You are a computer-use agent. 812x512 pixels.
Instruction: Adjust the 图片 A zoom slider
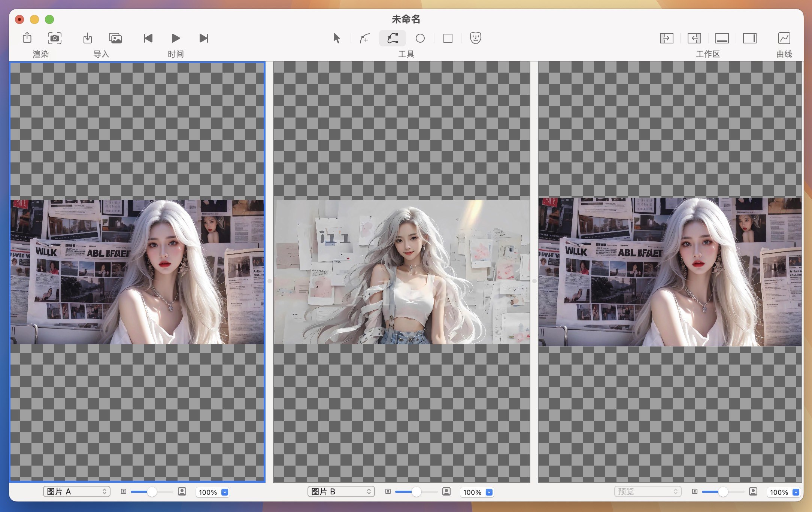152,492
